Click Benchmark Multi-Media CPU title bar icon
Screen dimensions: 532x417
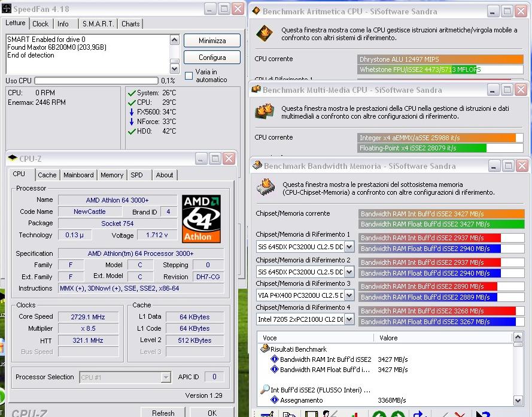coord(256,90)
